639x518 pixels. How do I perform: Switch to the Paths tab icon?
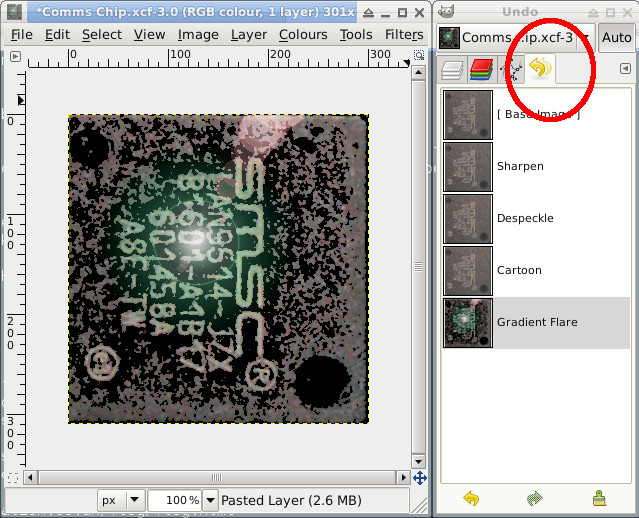pos(512,69)
